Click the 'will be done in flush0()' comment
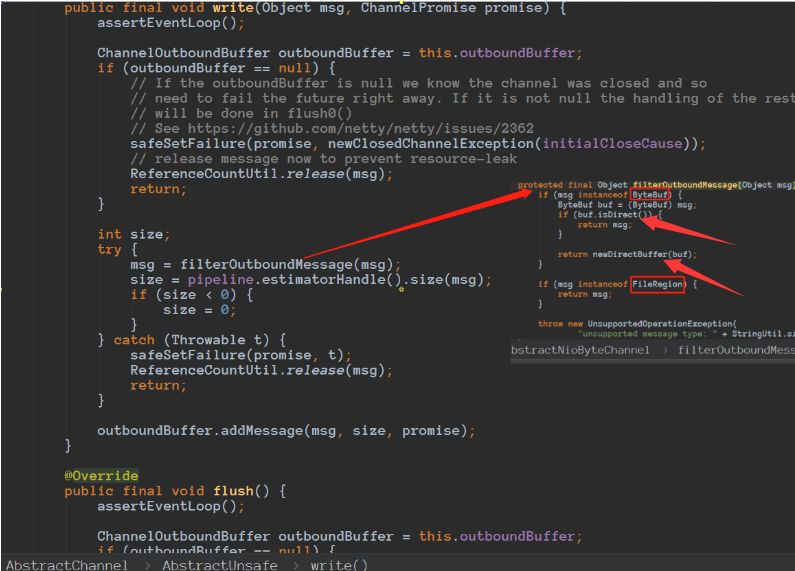The image size is (795, 571). tap(241, 113)
